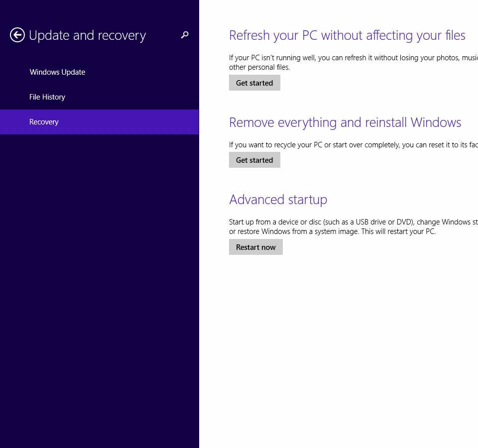Viewport: 478px width, 448px height.
Task: Select File History in the sidebar
Action: (47, 97)
